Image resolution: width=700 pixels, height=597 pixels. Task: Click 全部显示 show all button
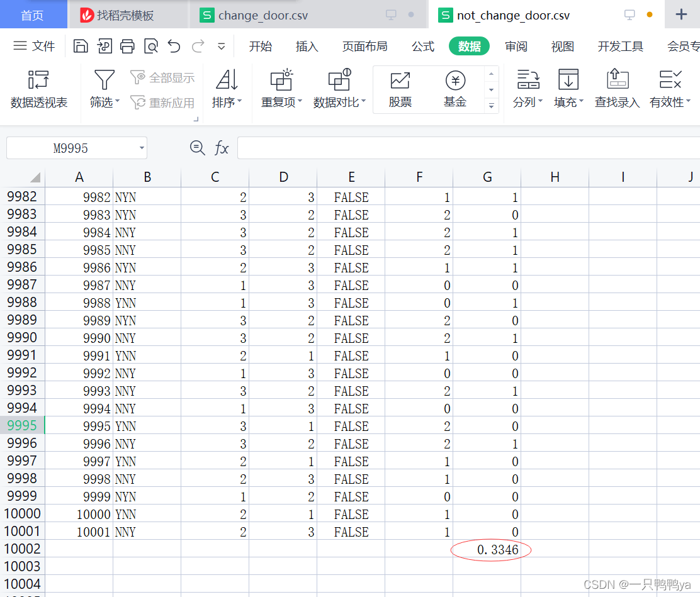162,77
